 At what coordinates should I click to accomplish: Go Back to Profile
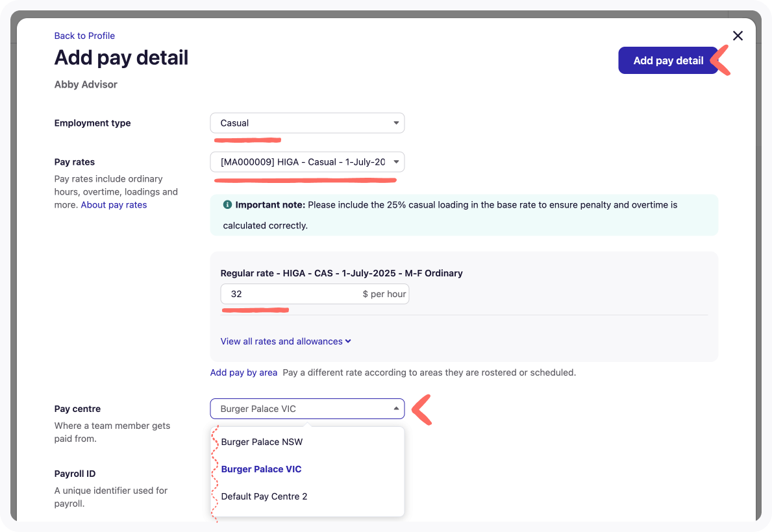point(84,36)
